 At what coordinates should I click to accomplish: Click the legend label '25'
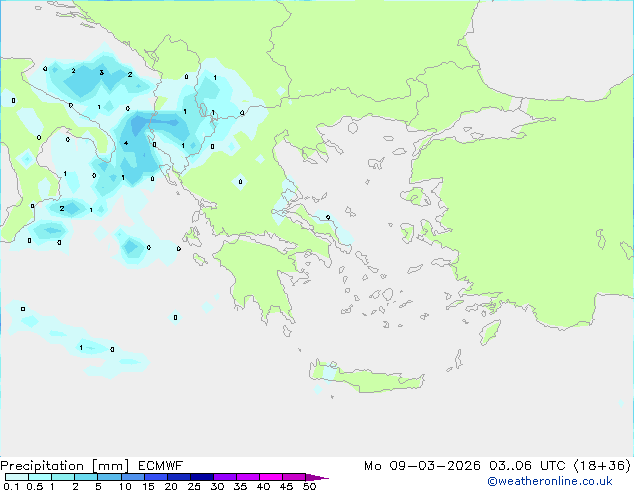pos(194,486)
